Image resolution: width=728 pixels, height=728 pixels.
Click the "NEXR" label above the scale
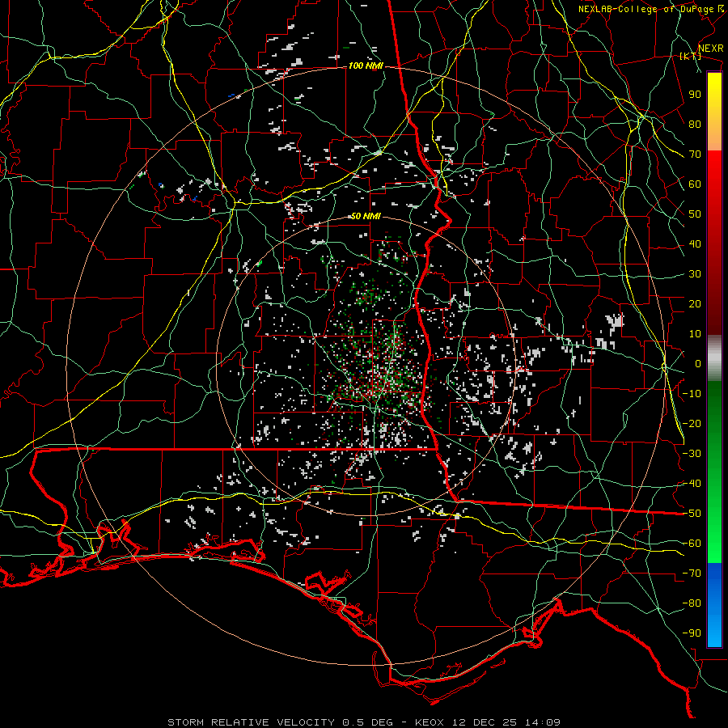pos(711,49)
